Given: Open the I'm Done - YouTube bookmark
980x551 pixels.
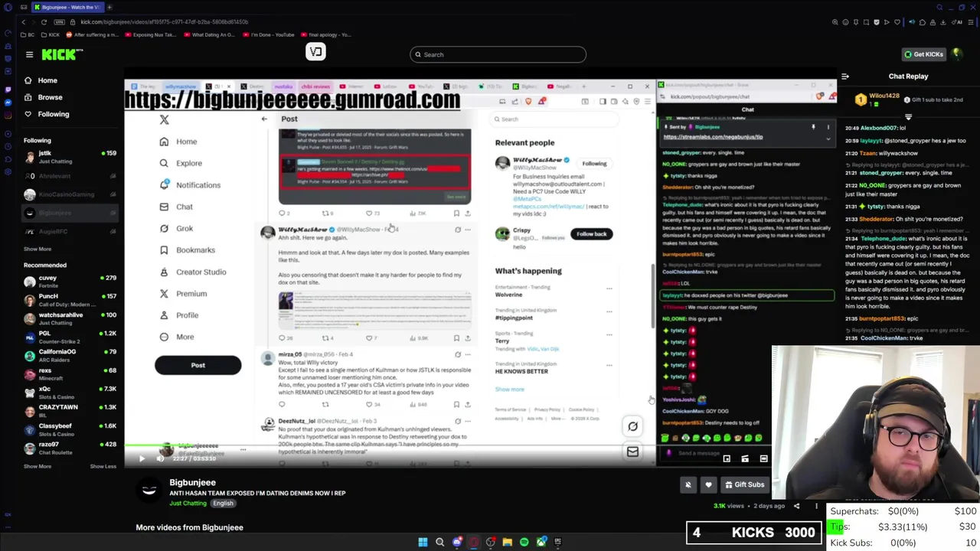Looking at the screenshot, I should (270, 35).
